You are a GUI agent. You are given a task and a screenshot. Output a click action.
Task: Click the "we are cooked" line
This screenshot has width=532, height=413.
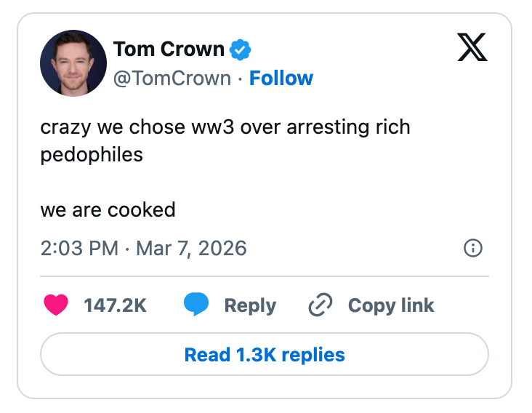tap(108, 210)
